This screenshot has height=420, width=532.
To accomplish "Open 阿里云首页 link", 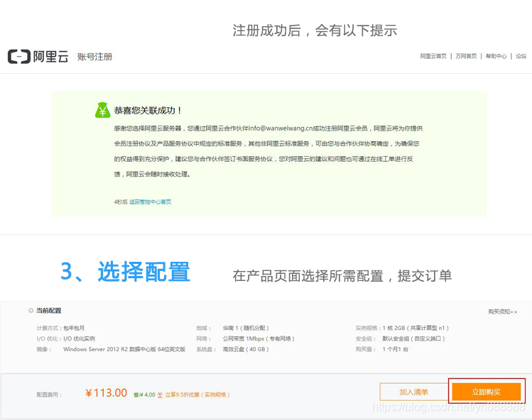I will [433, 56].
